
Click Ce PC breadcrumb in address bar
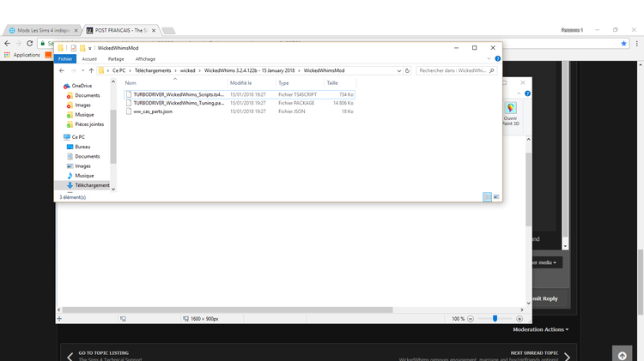[119, 70]
